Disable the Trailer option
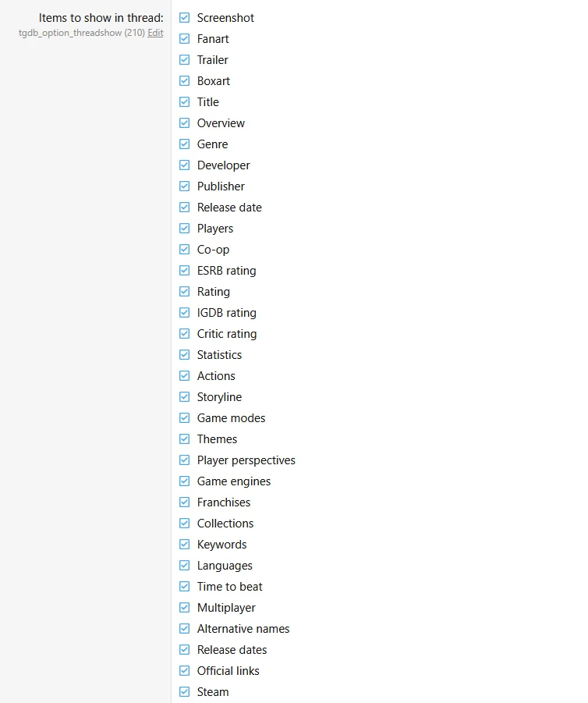 pos(184,59)
